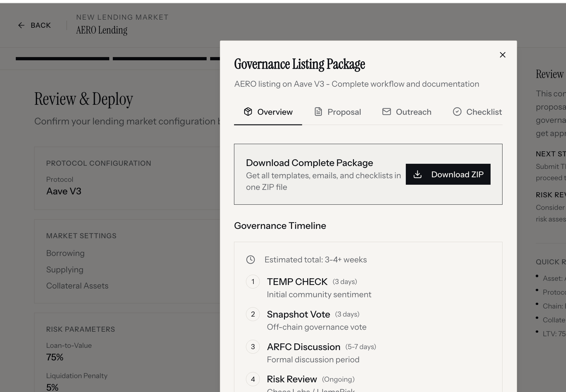Switch to the Overview tab
This screenshot has width=566, height=392.
[x=268, y=112]
